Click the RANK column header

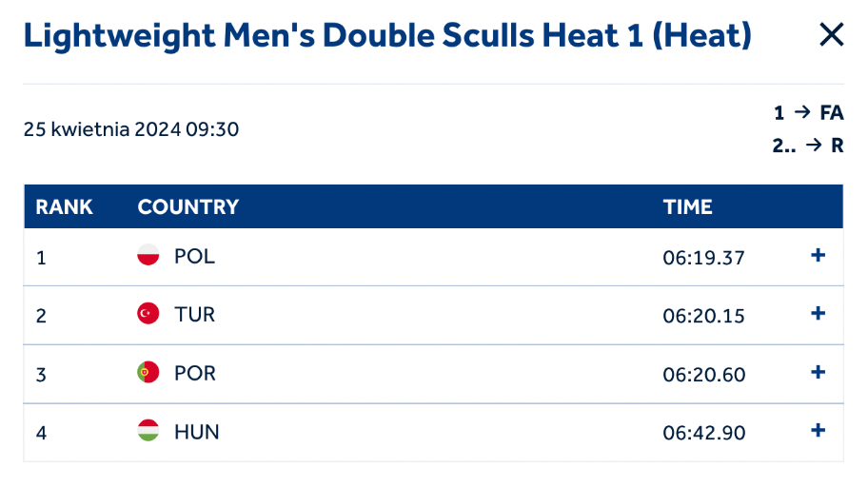click(x=64, y=207)
